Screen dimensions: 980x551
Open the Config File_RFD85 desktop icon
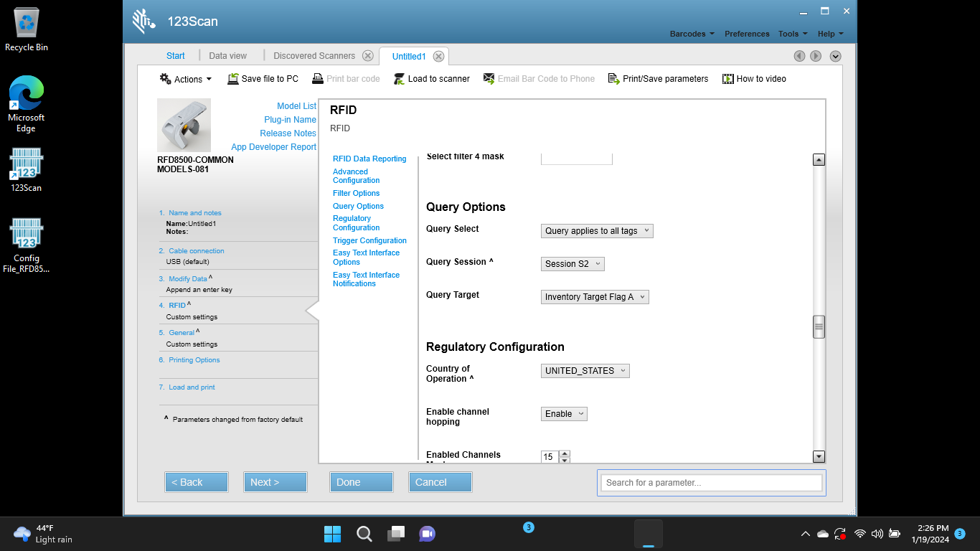click(27, 246)
